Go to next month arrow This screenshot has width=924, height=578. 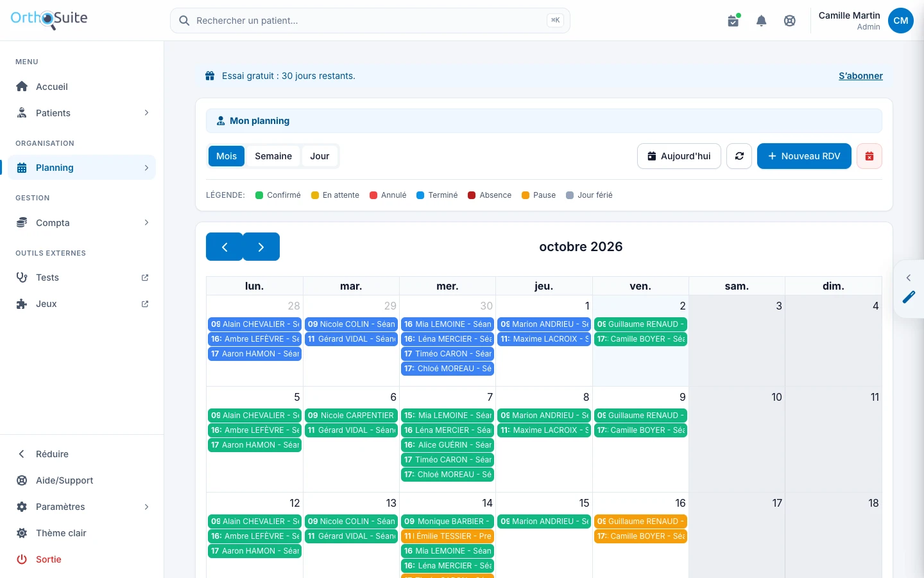coord(261,247)
